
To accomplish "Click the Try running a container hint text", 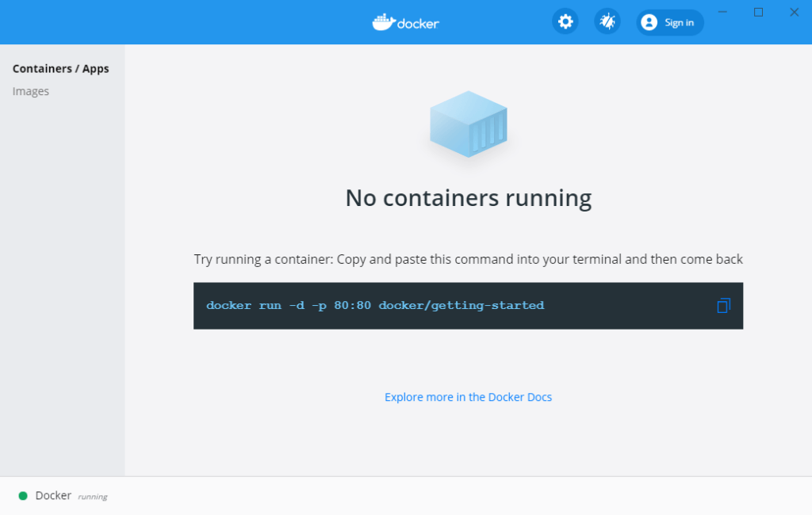I will click(468, 258).
